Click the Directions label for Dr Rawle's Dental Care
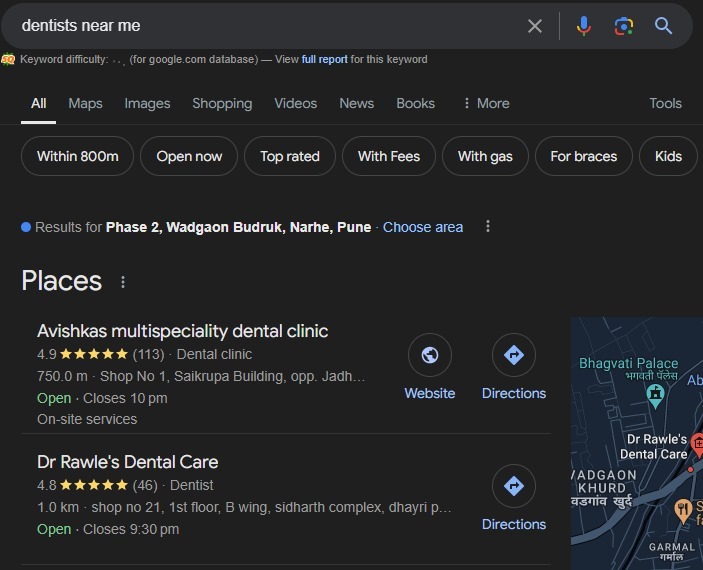This screenshot has width=703, height=570. pyautogui.click(x=514, y=524)
